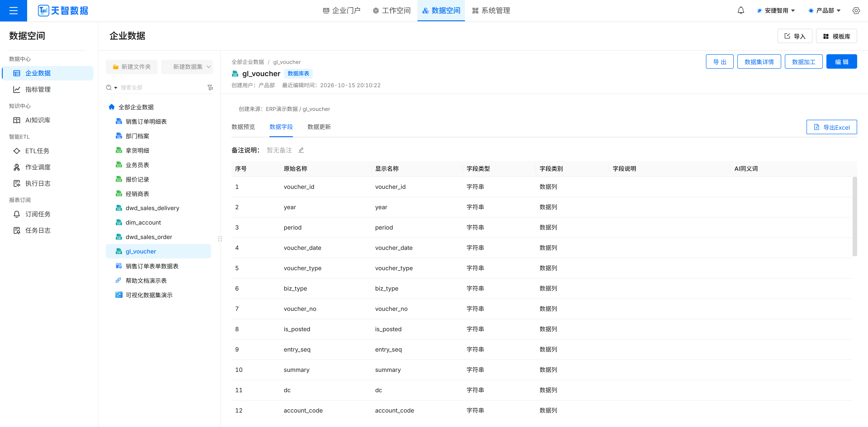Expand the search scope dropdown arrow
Screen dimensions: 868x427
tap(116, 88)
